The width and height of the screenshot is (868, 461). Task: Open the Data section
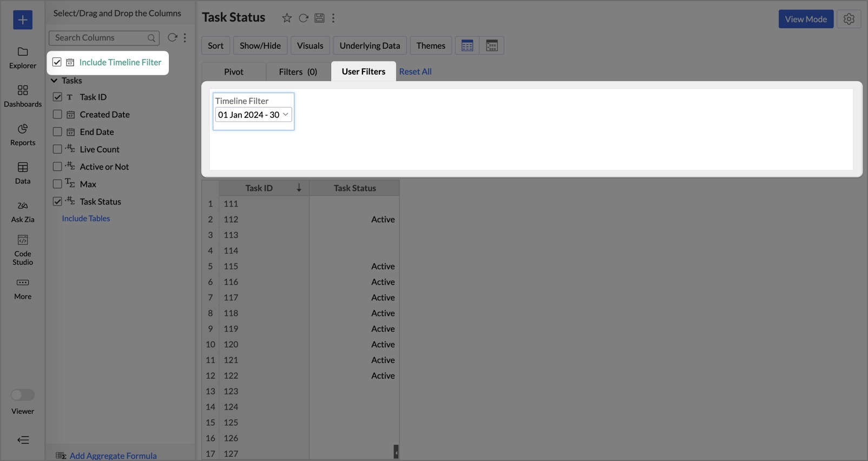point(23,173)
